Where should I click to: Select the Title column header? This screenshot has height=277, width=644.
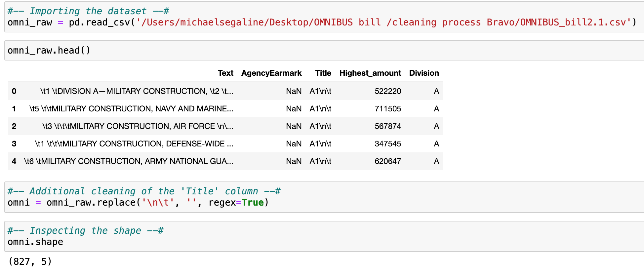323,73
